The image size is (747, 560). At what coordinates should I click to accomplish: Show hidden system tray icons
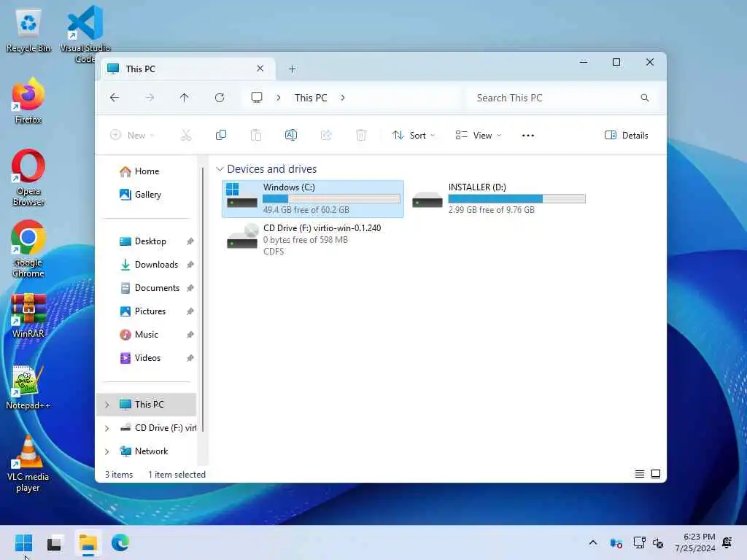[x=593, y=542]
